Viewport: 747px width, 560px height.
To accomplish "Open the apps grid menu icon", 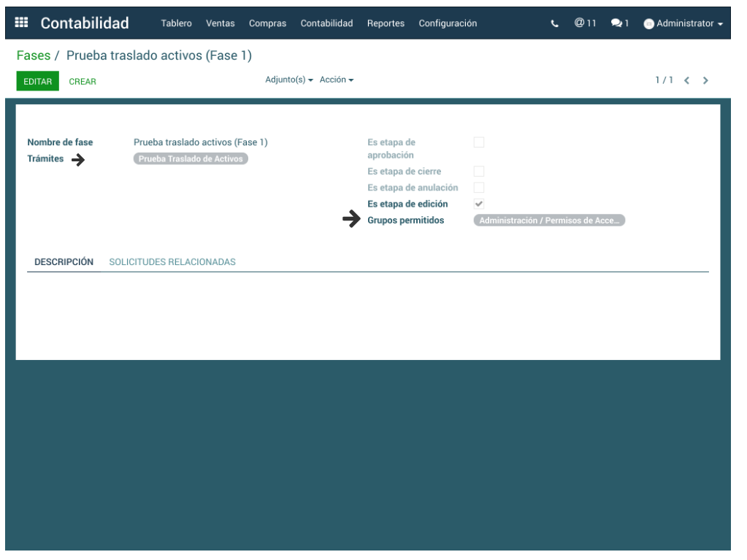I will point(22,23).
